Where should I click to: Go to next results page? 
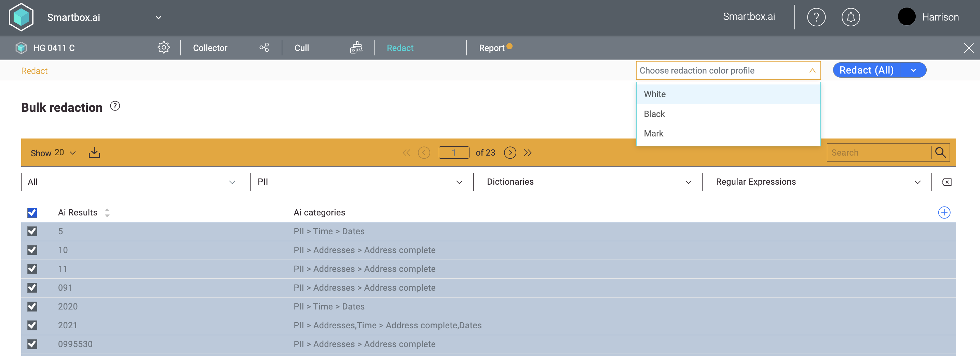(x=510, y=153)
